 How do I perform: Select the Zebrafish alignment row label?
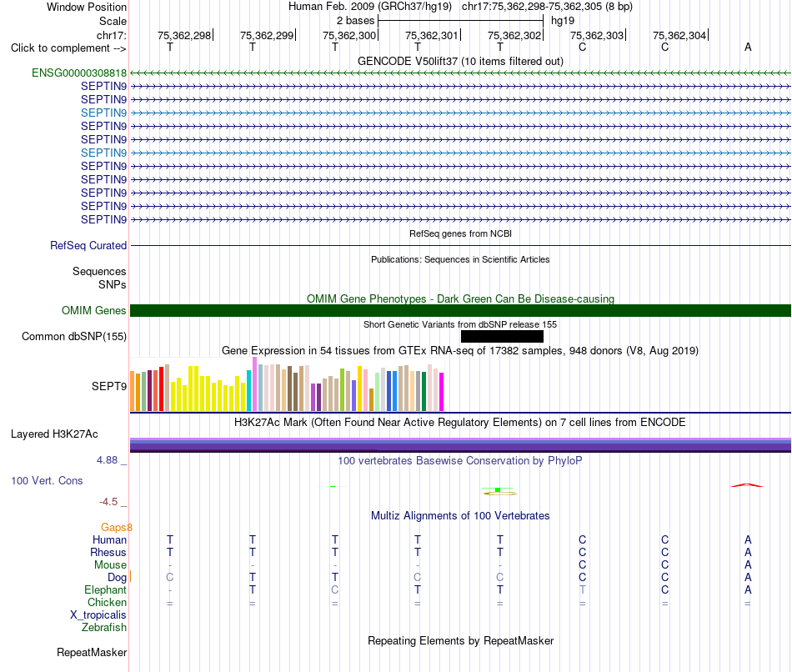(x=104, y=628)
